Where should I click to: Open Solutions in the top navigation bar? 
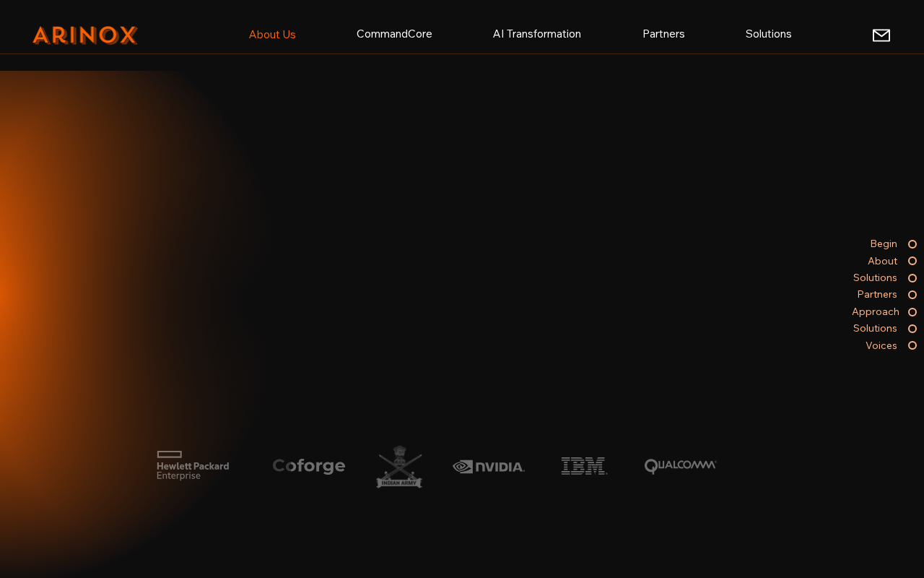click(x=769, y=34)
